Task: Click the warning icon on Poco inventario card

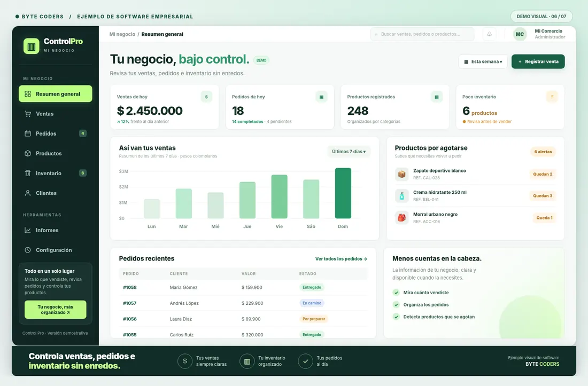Action: tap(552, 97)
